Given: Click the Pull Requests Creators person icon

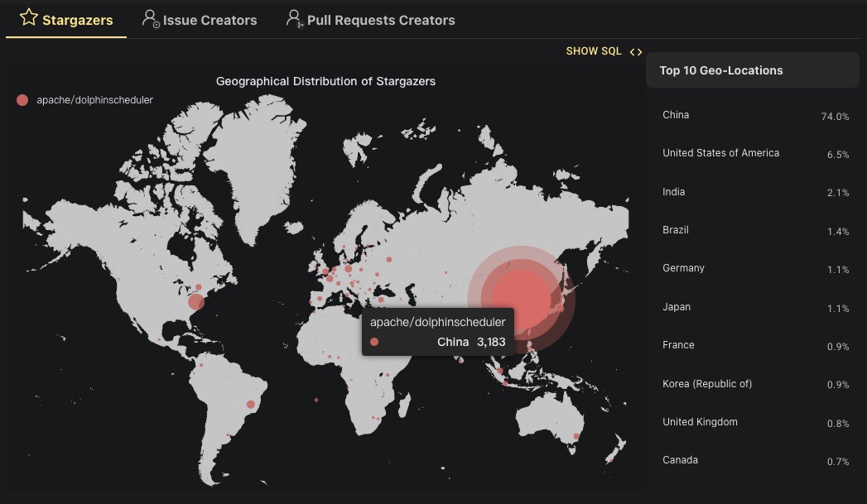Looking at the screenshot, I should click(295, 19).
